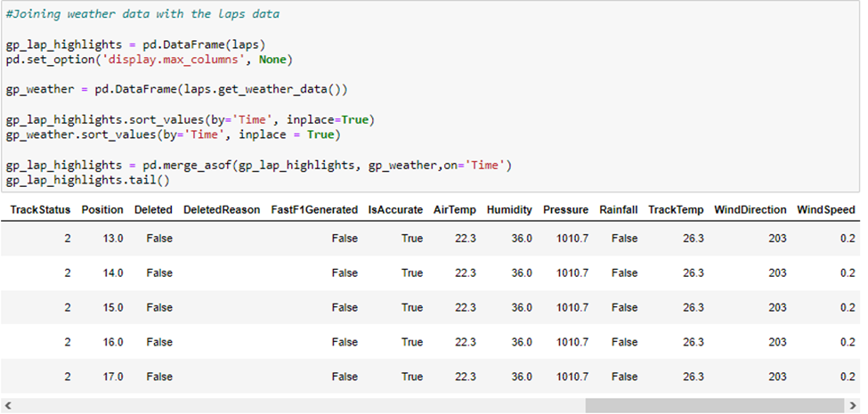Screen dimensions: 868x414
Task: Select the TrackTemp column header
Action: [x=676, y=210]
